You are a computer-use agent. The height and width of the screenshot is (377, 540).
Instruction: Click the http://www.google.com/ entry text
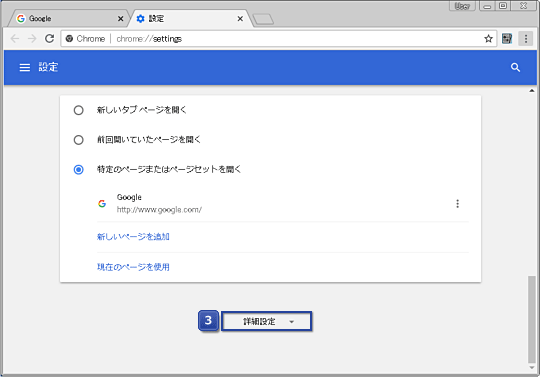(159, 209)
